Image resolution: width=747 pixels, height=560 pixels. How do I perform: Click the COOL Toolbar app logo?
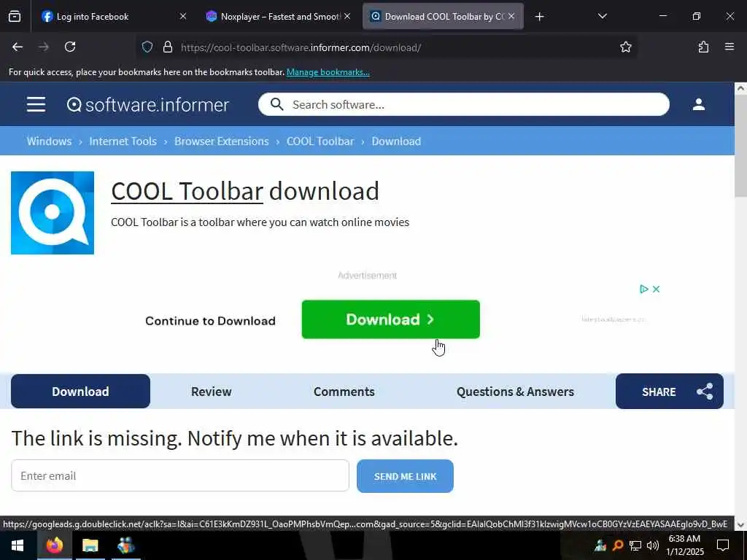click(53, 213)
